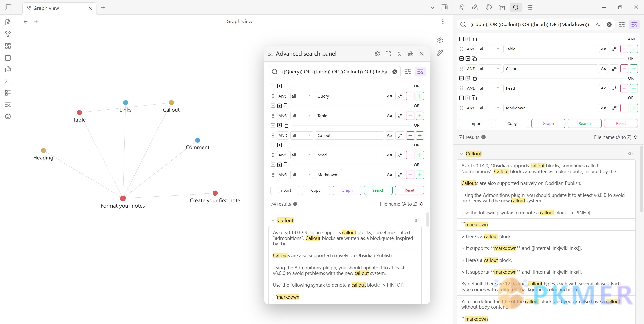The height and width of the screenshot is (324, 644).
Task: Click the Graph button in the floating panel
Action: 347,190
